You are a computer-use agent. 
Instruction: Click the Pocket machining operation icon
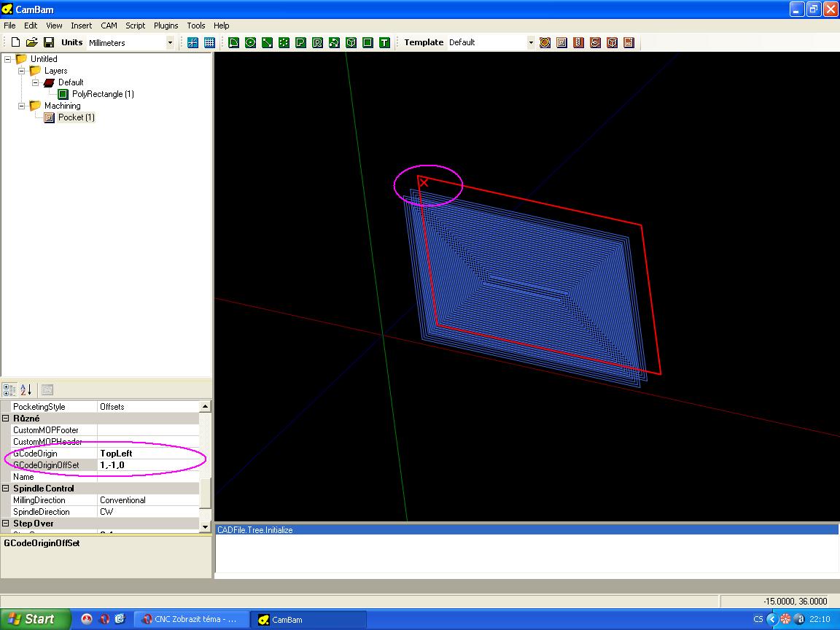[x=561, y=42]
